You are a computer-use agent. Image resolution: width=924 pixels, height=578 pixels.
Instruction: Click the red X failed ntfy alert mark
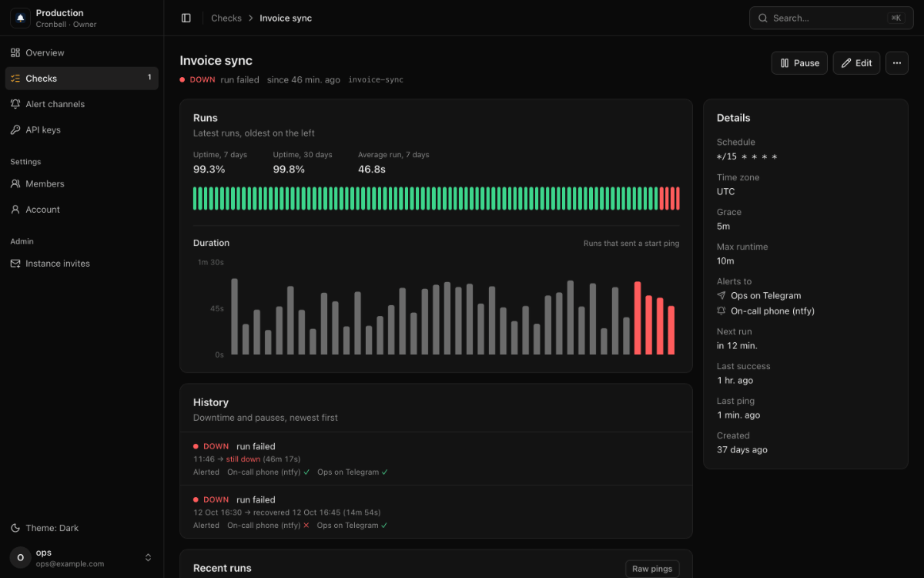(x=306, y=525)
